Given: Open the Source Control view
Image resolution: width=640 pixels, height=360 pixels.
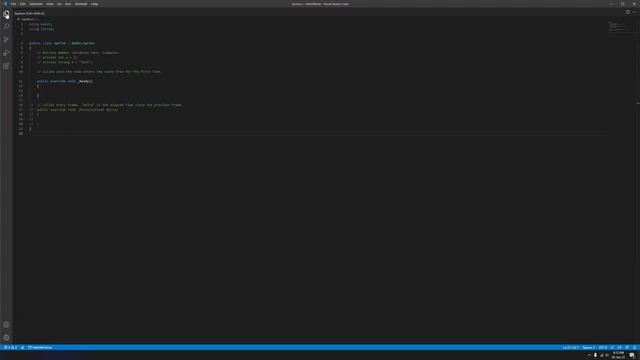Looking at the screenshot, I should coord(6,40).
